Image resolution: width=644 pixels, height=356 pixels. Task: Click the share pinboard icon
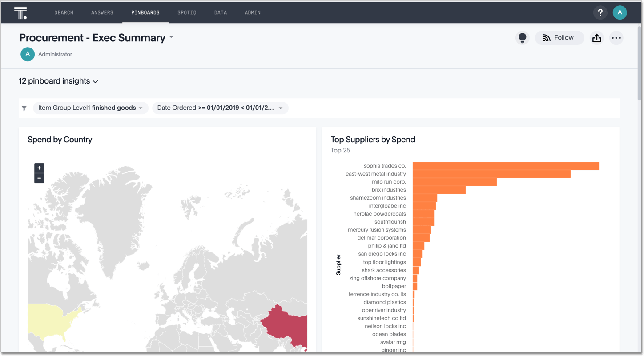(x=597, y=38)
